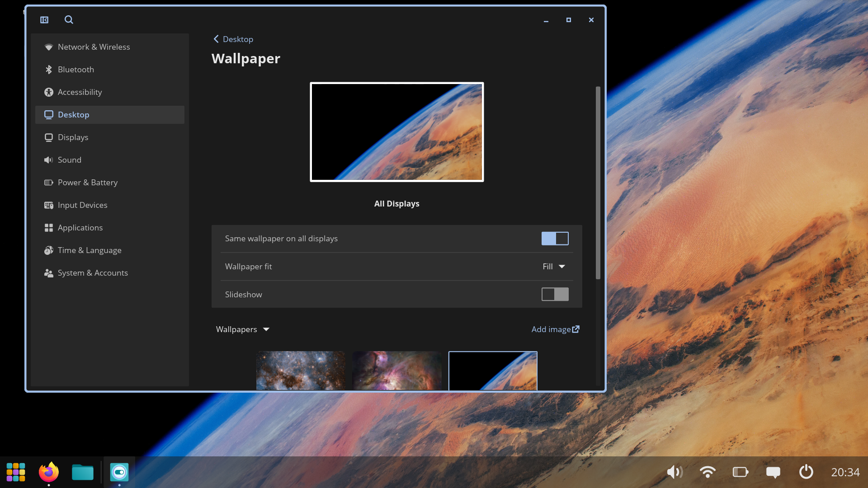Click the Add image link
868x488 pixels.
[x=555, y=329]
